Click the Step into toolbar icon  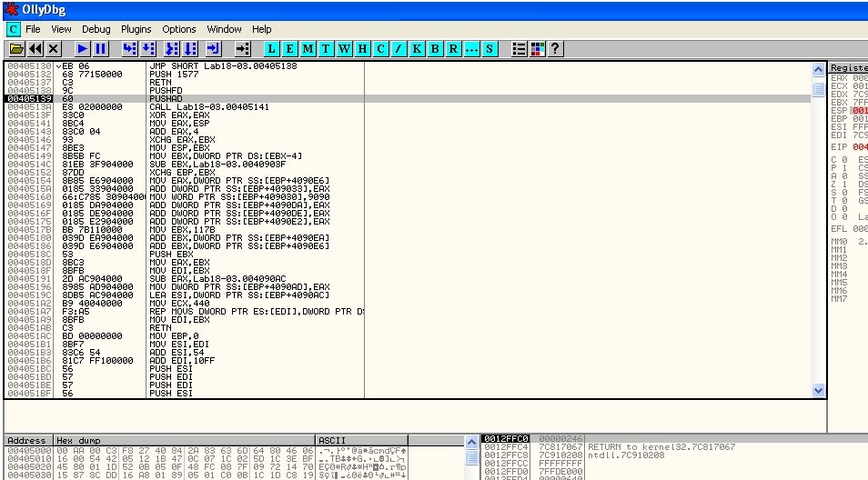(x=129, y=48)
